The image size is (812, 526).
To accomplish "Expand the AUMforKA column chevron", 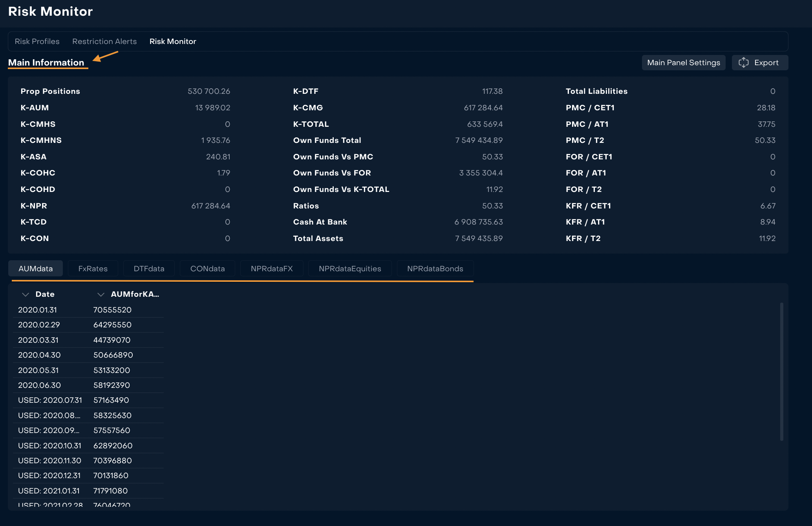I will [x=101, y=294].
